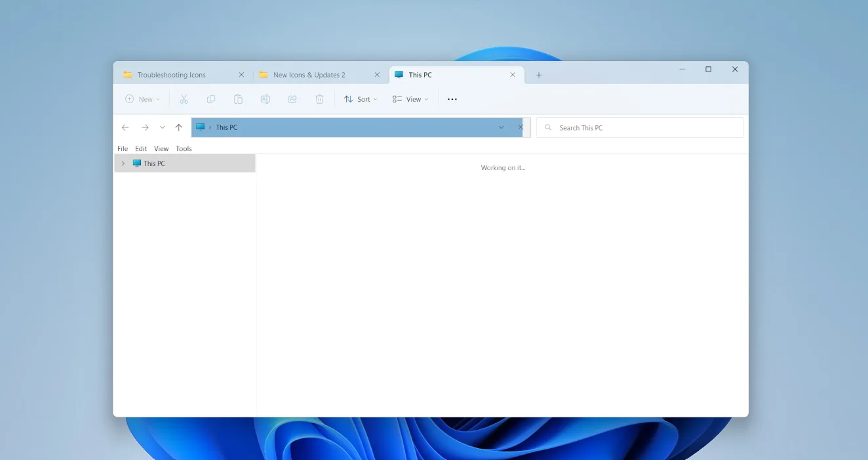Click the Paste clipboard icon
Screen dimensions: 868x460
(x=238, y=99)
